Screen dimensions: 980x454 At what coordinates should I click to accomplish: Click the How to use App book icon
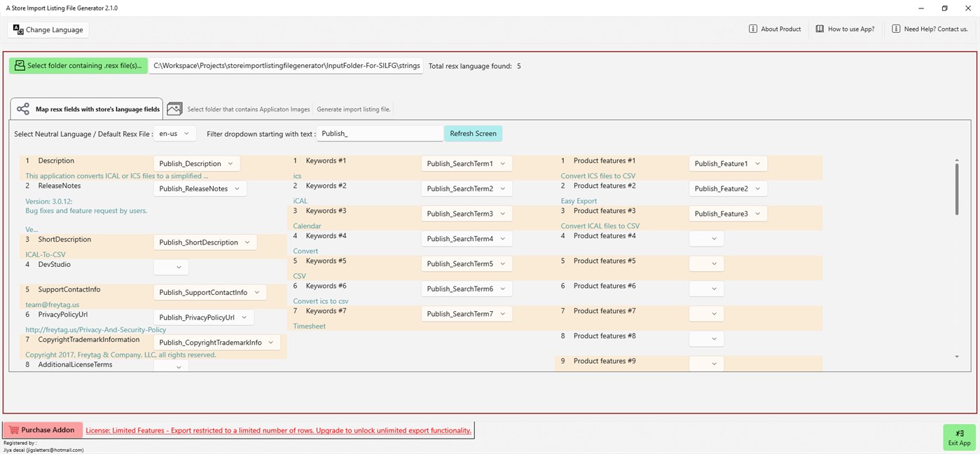820,29
